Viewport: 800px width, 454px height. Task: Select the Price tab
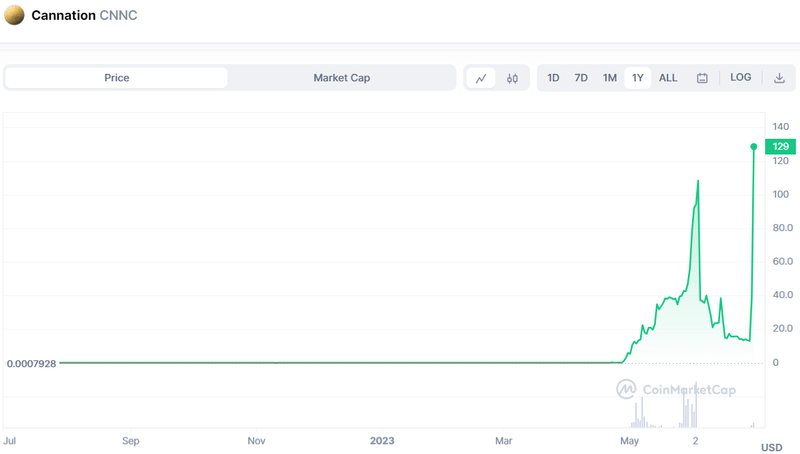(x=117, y=78)
